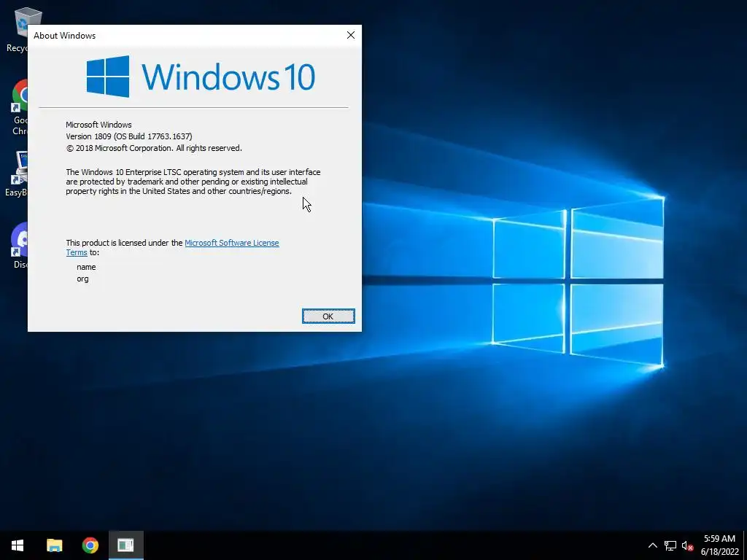Open Google Chrome from the taskbar
Viewport: 747px width, 560px height.
point(90,545)
